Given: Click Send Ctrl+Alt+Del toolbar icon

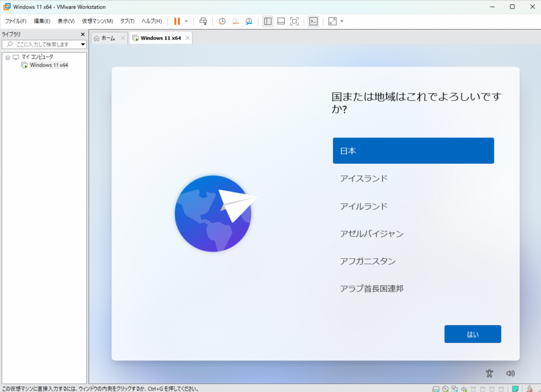Looking at the screenshot, I should 203,21.
